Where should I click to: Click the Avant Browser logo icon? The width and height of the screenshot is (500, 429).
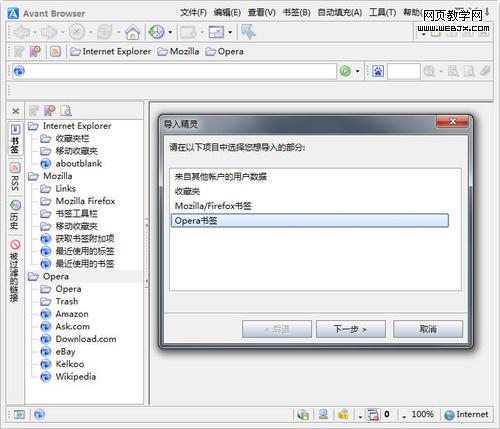(x=13, y=14)
